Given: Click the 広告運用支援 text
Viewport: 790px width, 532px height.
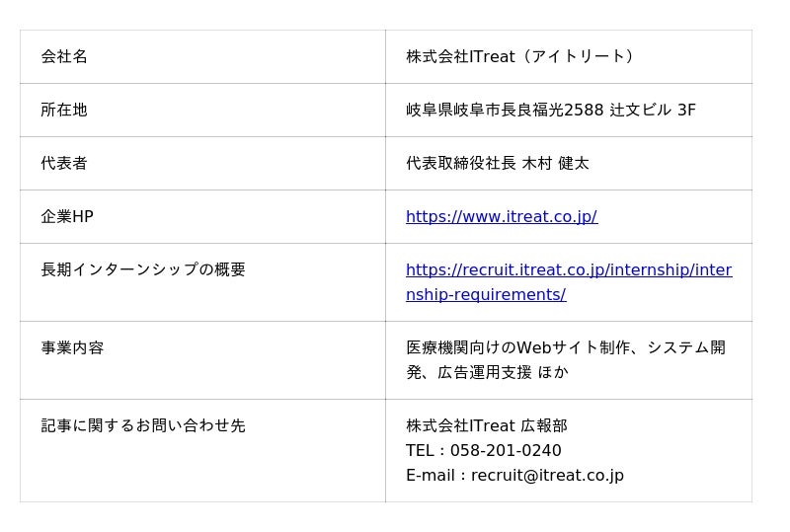Looking at the screenshot, I should tap(485, 372).
